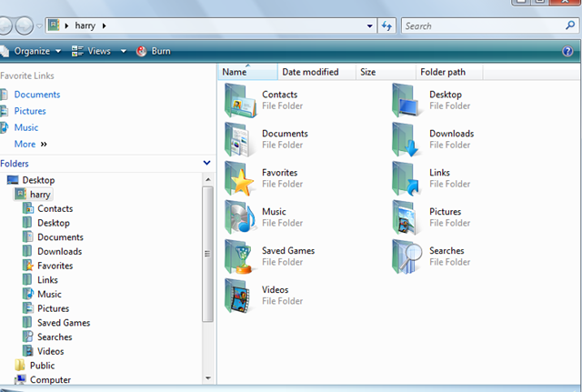Click the Public folder icon in tree
This screenshot has height=392, width=582.
tap(20, 366)
